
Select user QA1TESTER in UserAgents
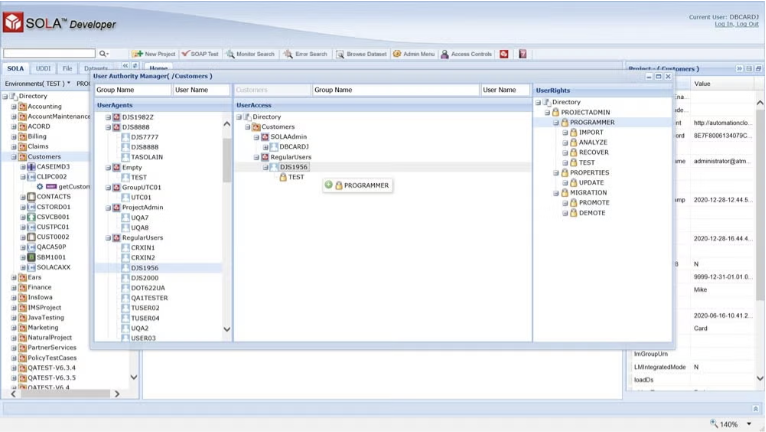click(149, 298)
